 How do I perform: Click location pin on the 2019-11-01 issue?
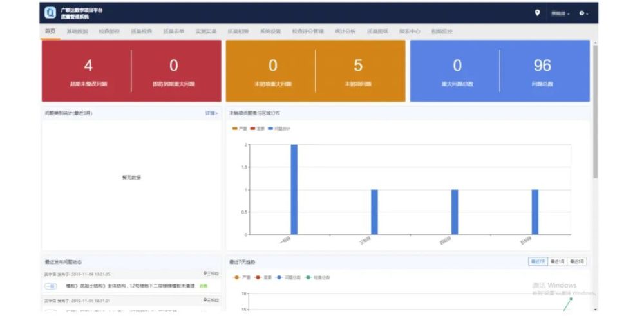[x=205, y=300]
